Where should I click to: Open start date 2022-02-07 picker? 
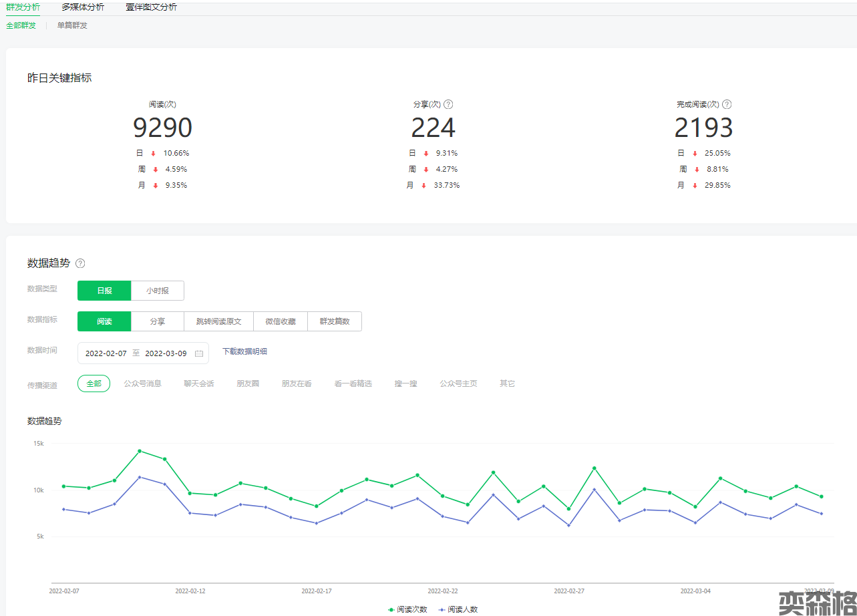[x=106, y=353]
